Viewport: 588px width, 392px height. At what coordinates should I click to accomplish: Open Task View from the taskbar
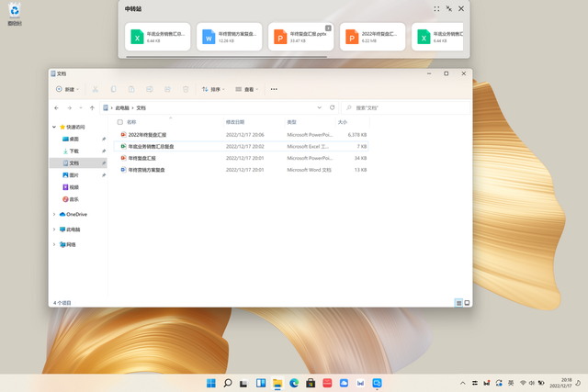[x=243, y=383]
